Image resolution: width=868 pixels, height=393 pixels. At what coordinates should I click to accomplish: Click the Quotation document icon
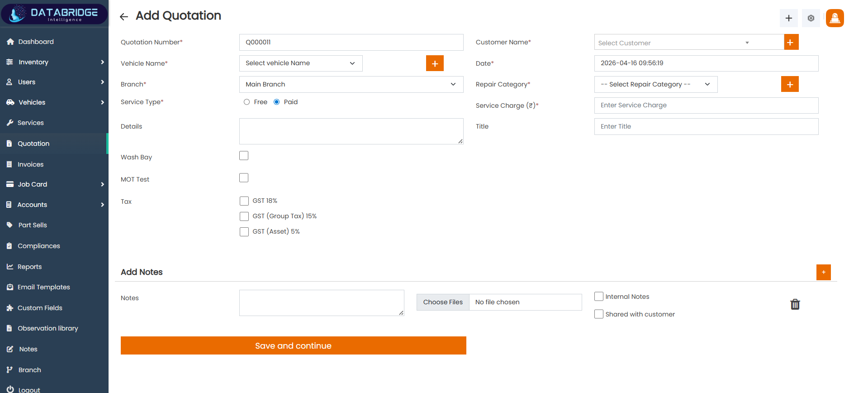pyautogui.click(x=9, y=144)
